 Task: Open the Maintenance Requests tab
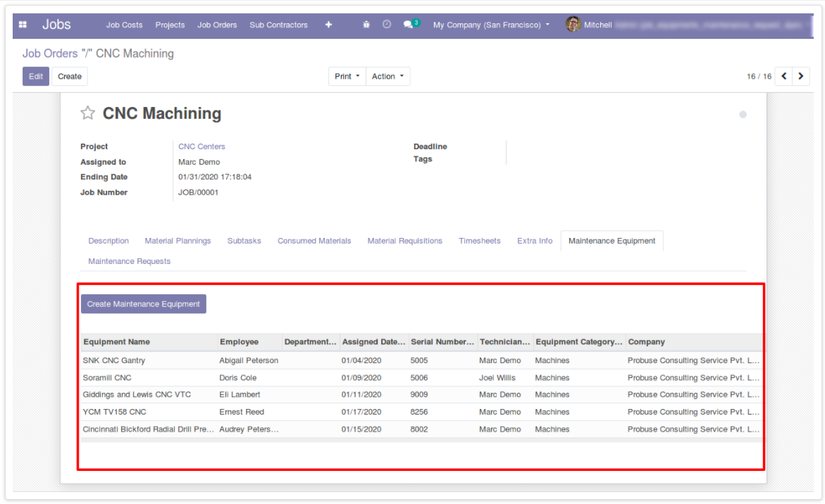129,261
